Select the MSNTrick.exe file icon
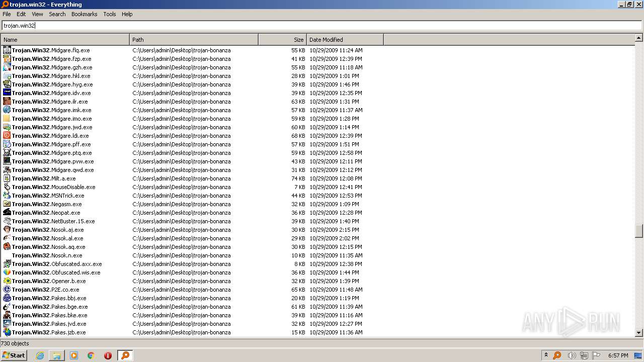Viewport: 644px width, 362px height. click(7, 196)
